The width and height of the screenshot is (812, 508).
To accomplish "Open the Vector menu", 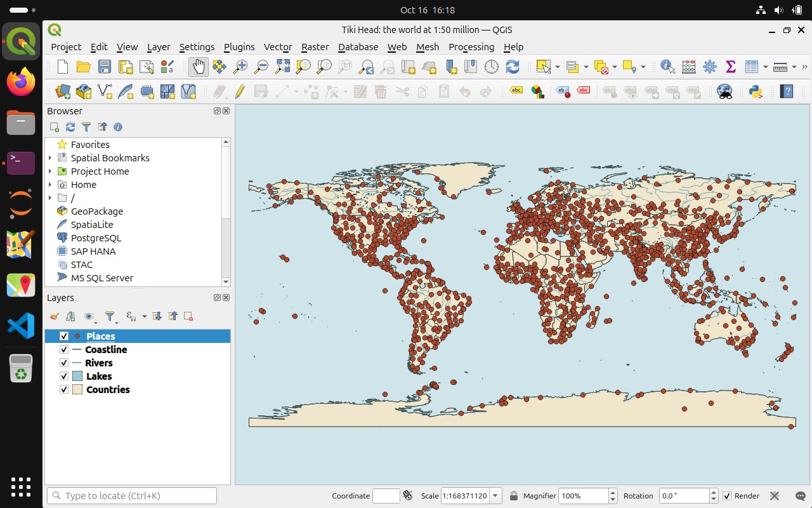I will (x=278, y=47).
